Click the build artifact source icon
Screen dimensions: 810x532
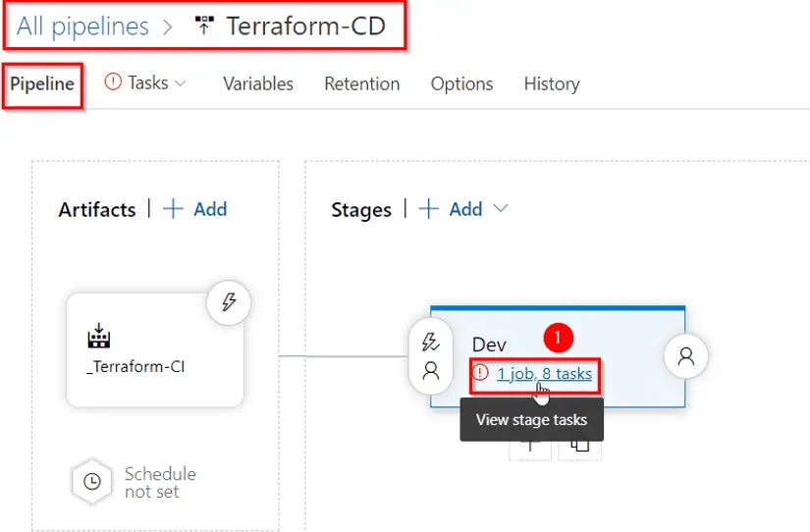99,339
